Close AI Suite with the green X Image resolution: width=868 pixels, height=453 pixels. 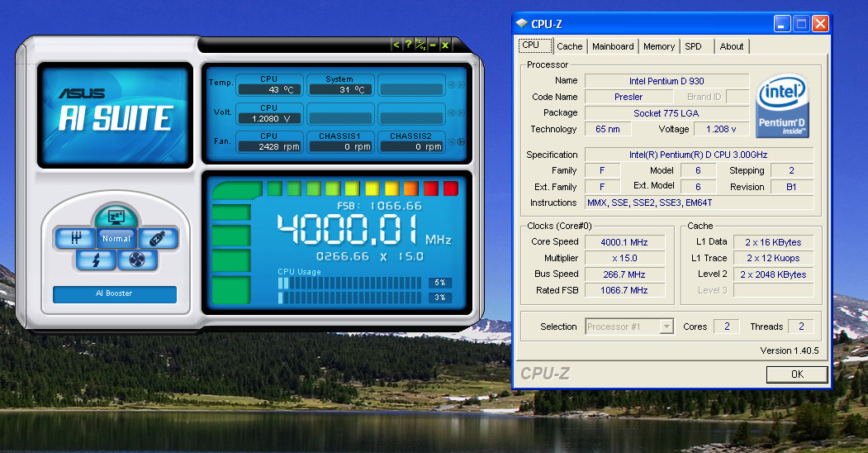[x=445, y=45]
